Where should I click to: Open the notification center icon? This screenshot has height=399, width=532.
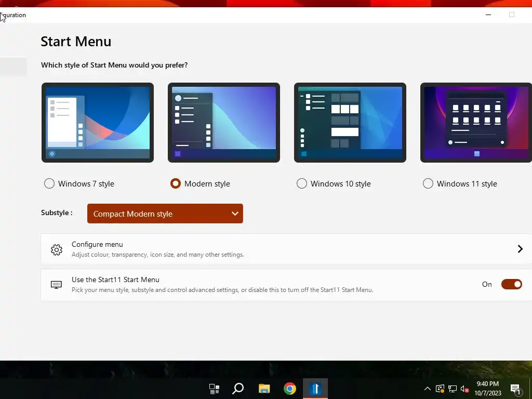(x=515, y=389)
